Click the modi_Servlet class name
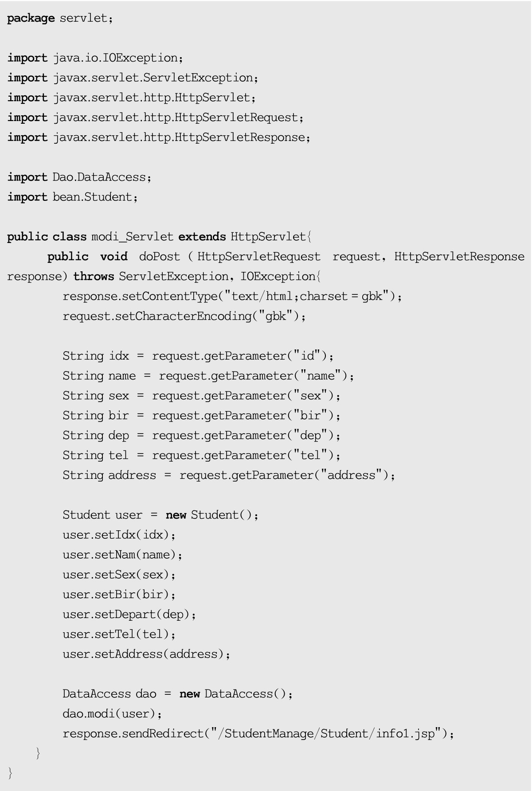Screen dimensions: 532x791 click(132, 237)
